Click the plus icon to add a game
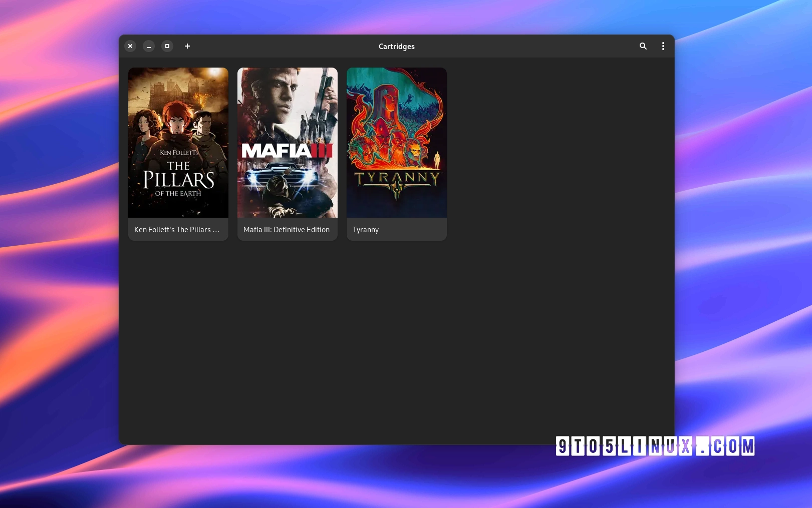Screen dimensions: 812x508 tap(187, 46)
